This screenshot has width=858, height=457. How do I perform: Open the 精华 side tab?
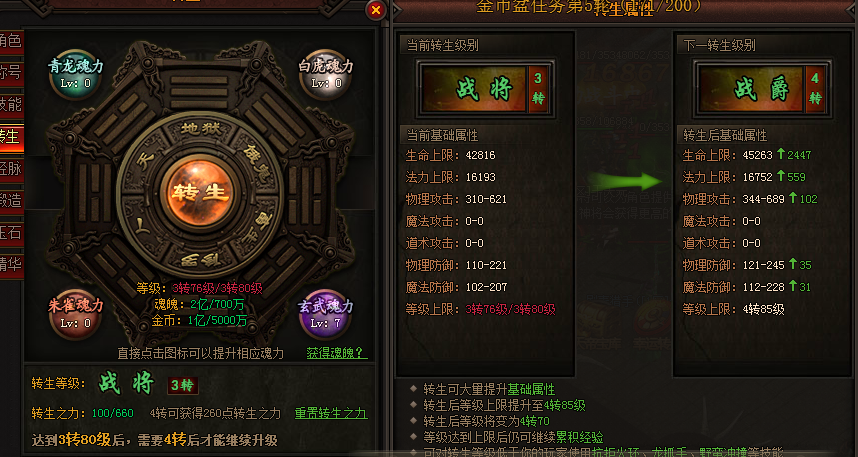tap(11, 264)
